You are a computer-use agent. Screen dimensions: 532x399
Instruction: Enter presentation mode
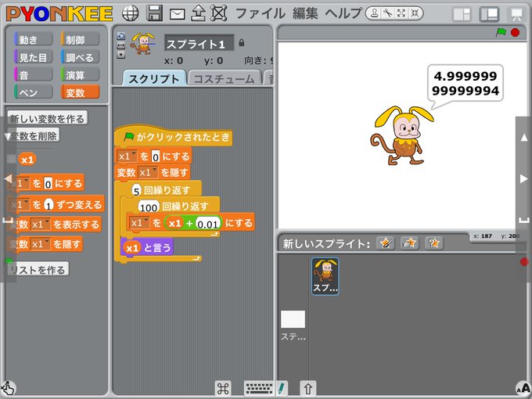[x=516, y=14]
